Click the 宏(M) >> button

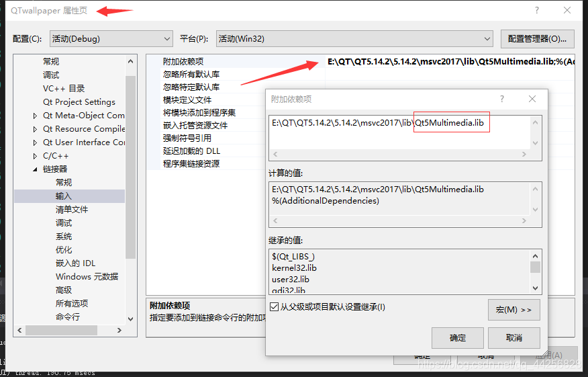(513, 310)
